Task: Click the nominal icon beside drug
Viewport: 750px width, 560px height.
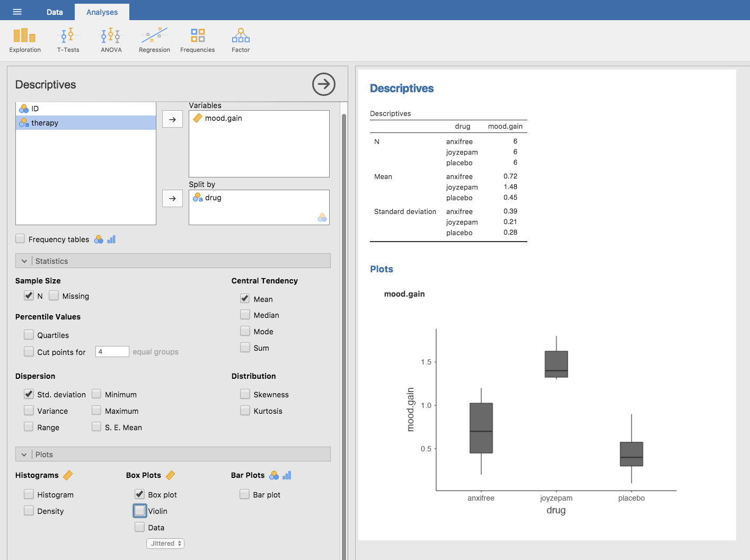Action: tap(198, 198)
